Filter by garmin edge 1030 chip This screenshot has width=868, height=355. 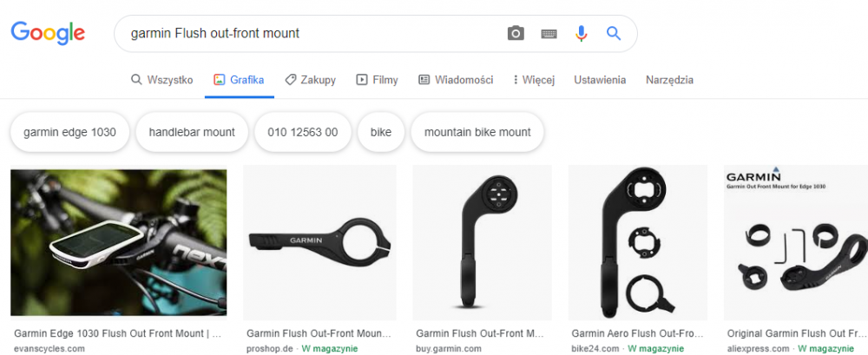click(69, 133)
